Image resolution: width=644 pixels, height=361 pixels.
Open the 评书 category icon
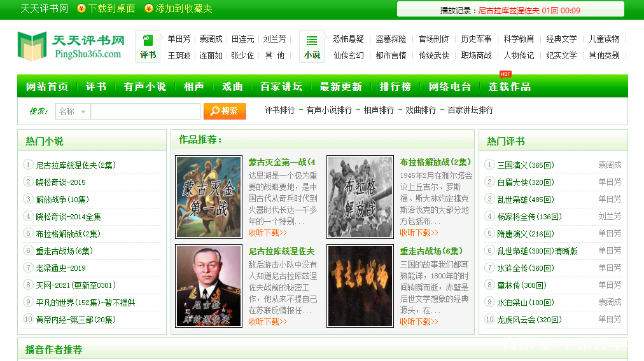pyautogui.click(x=148, y=46)
